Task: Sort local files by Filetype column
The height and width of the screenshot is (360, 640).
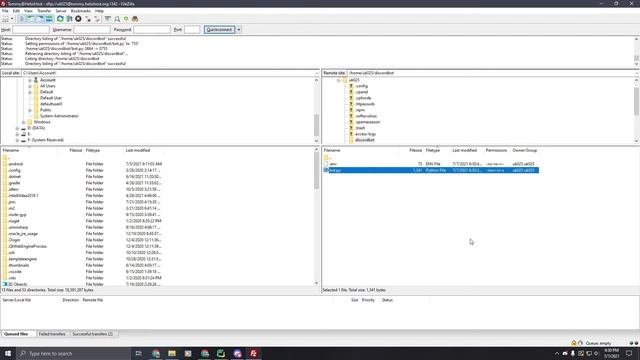Action: (93, 151)
